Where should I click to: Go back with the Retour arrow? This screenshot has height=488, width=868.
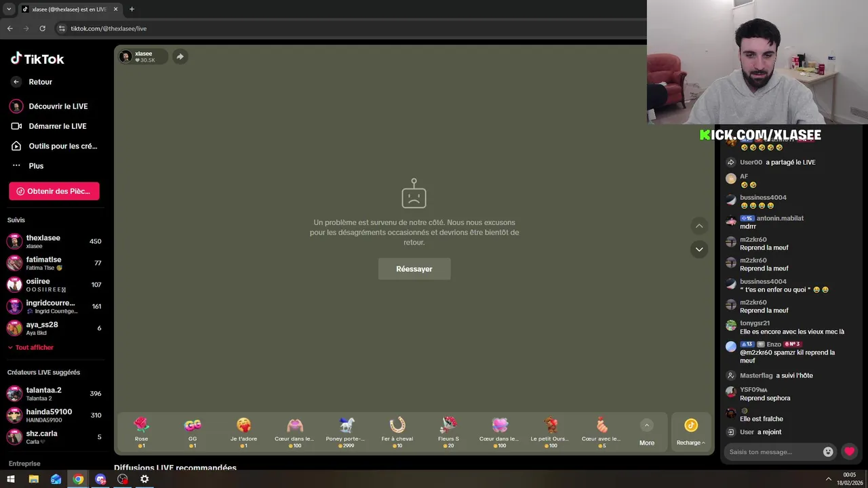(16, 82)
